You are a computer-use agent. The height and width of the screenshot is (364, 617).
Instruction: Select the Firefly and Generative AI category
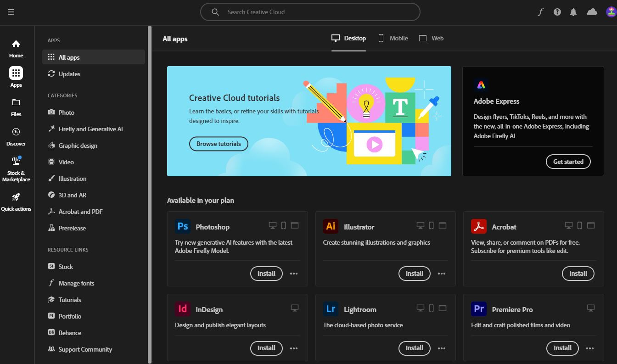click(x=90, y=129)
